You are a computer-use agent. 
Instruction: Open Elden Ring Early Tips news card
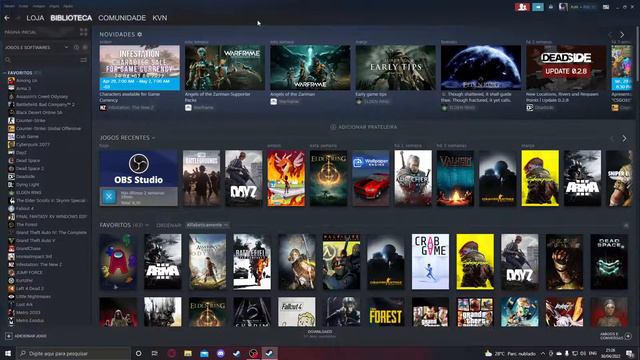pyautogui.click(x=396, y=67)
